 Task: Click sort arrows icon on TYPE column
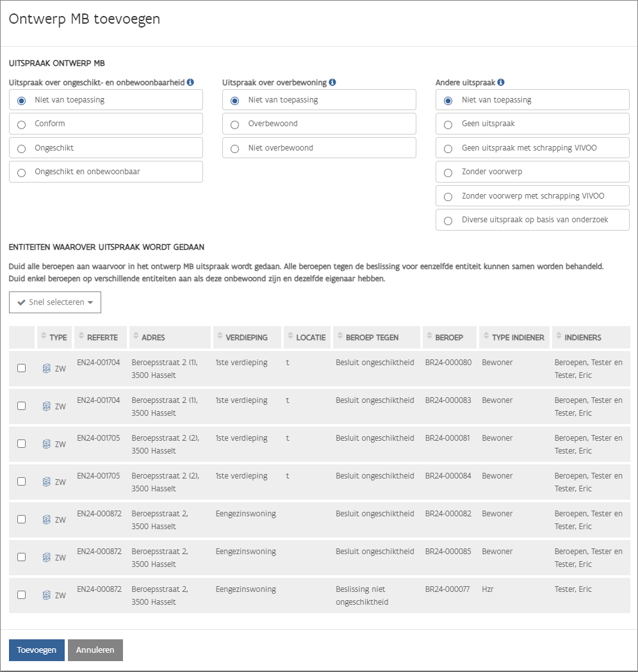click(x=44, y=336)
